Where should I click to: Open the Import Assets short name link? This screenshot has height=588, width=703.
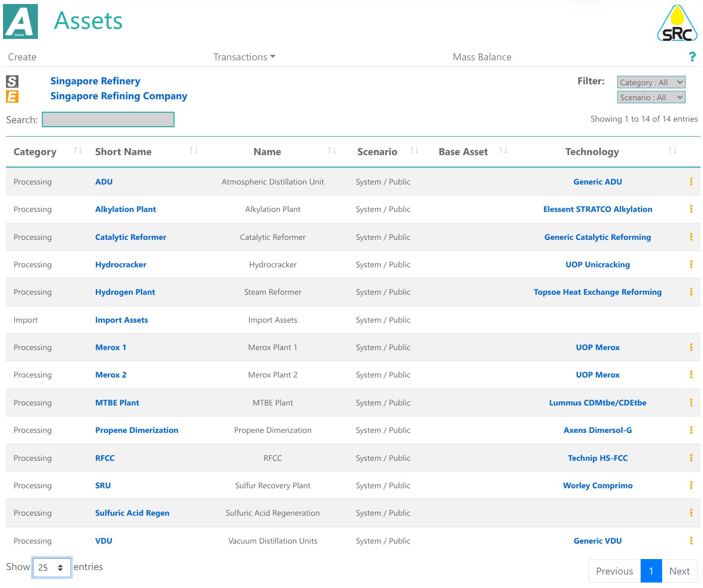[122, 320]
